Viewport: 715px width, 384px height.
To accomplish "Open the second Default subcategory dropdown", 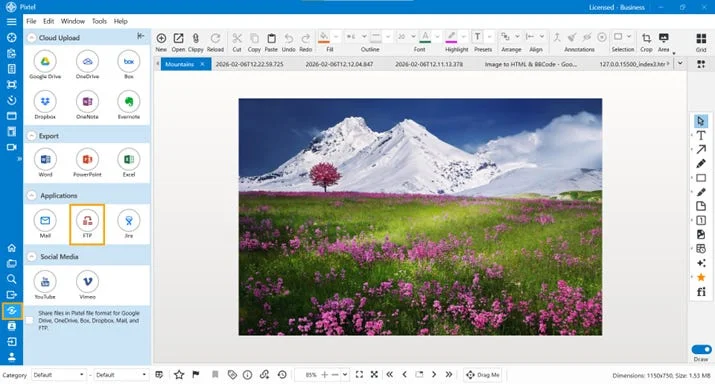I will (121, 375).
